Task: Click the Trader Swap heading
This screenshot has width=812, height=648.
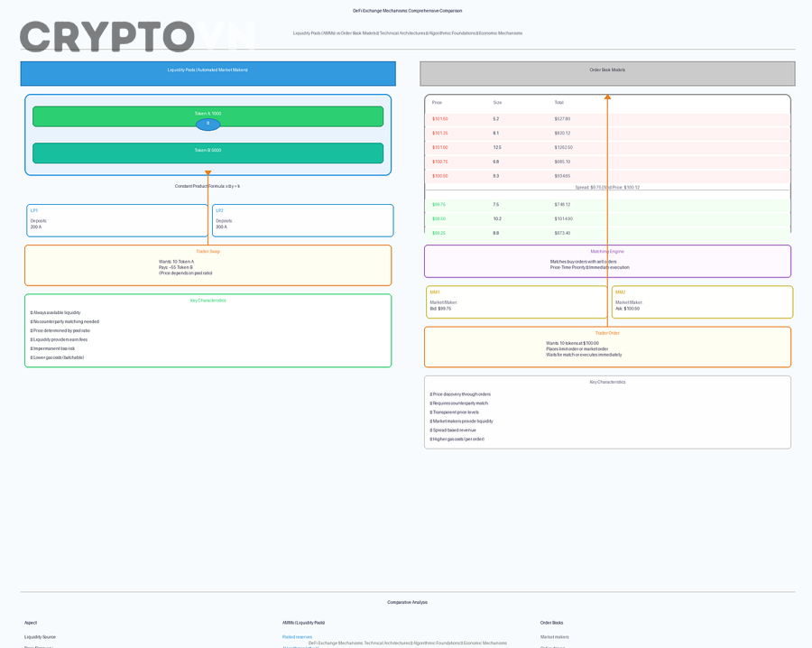Action: click(x=208, y=251)
